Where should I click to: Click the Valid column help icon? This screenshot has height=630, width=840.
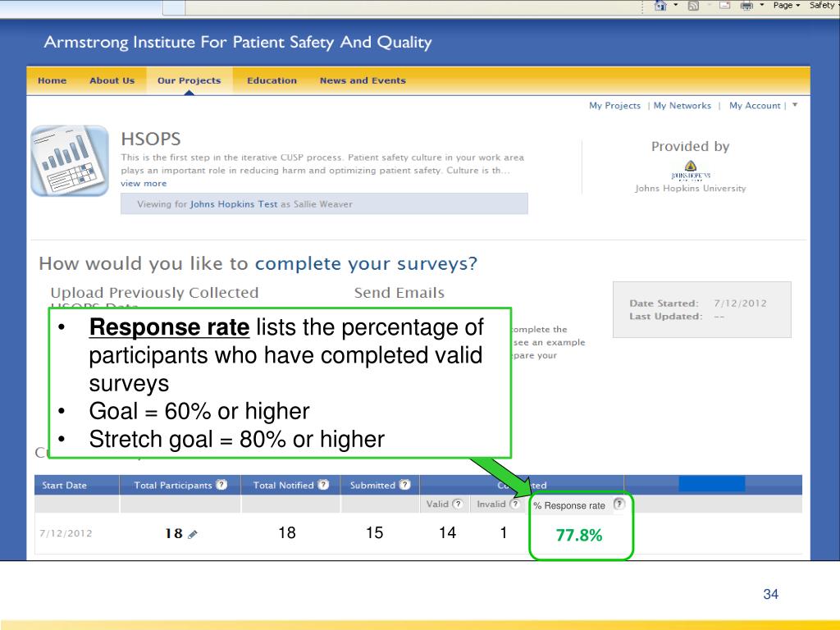pos(458,504)
